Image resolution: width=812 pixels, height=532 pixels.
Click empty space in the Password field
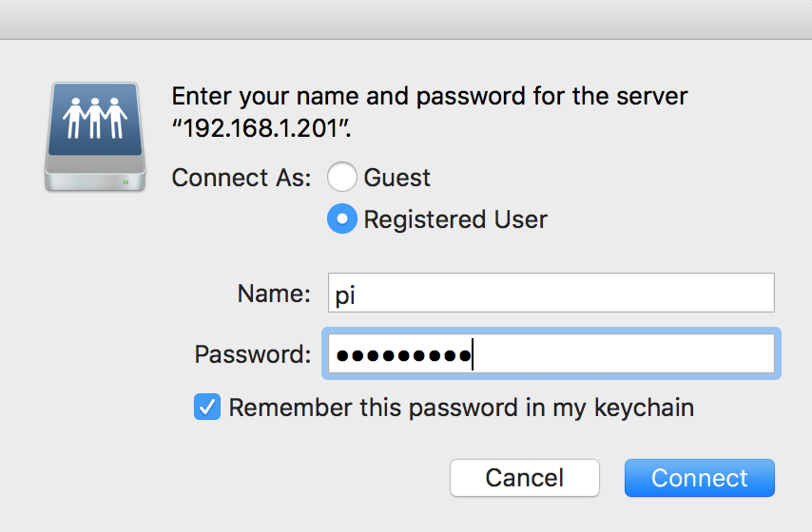tap(618, 354)
